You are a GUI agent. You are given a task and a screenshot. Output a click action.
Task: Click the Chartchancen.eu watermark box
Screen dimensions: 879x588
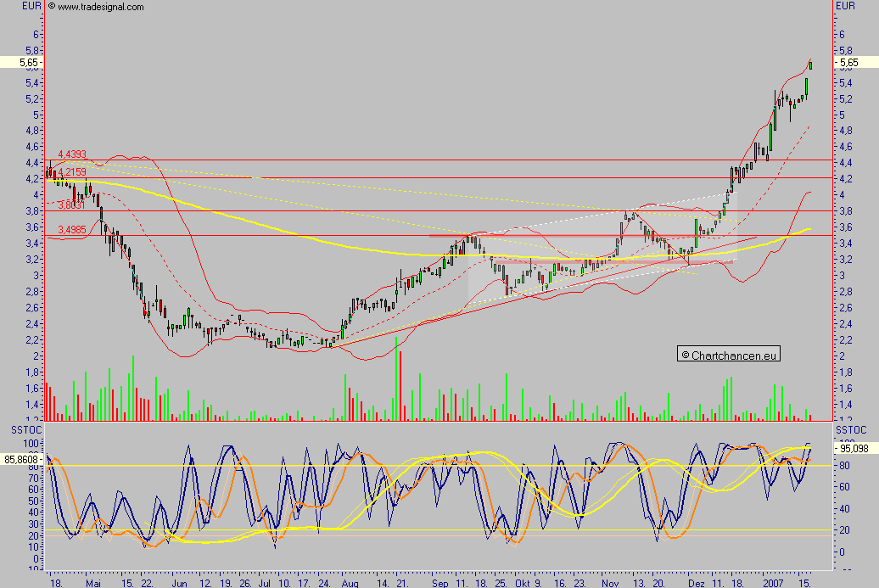click(728, 355)
